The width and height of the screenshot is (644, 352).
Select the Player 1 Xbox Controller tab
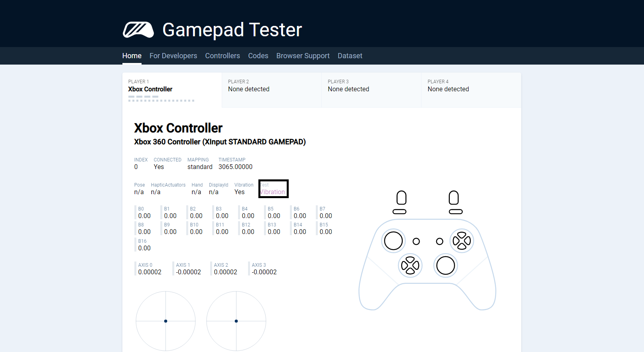click(172, 90)
